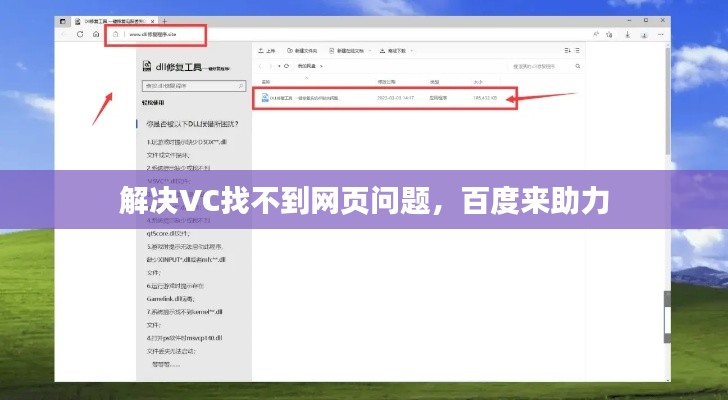
Task: Click the DLL file's exe icon
Action: click(265, 97)
